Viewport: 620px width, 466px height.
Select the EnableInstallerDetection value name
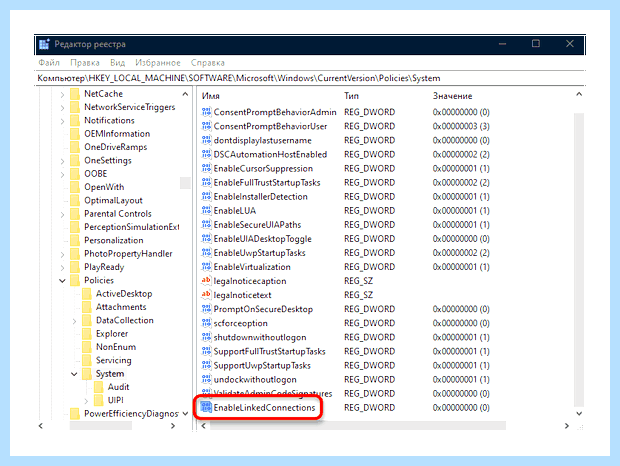click(x=261, y=196)
